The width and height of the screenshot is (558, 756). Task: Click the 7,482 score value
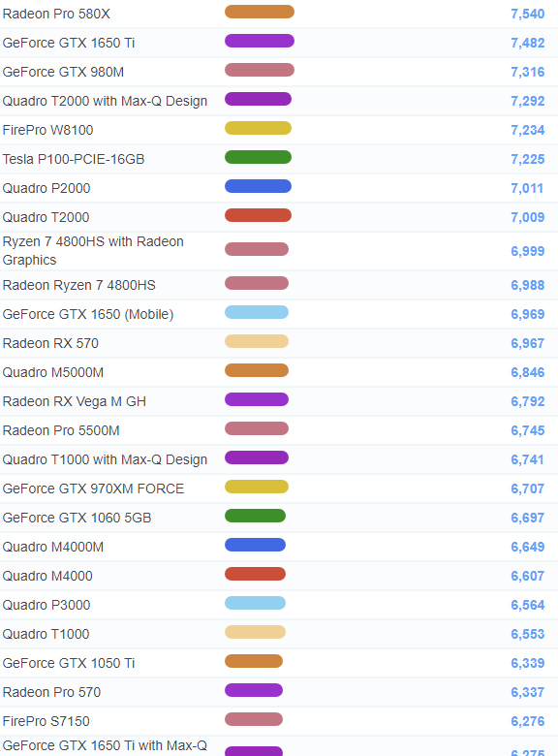pos(528,43)
